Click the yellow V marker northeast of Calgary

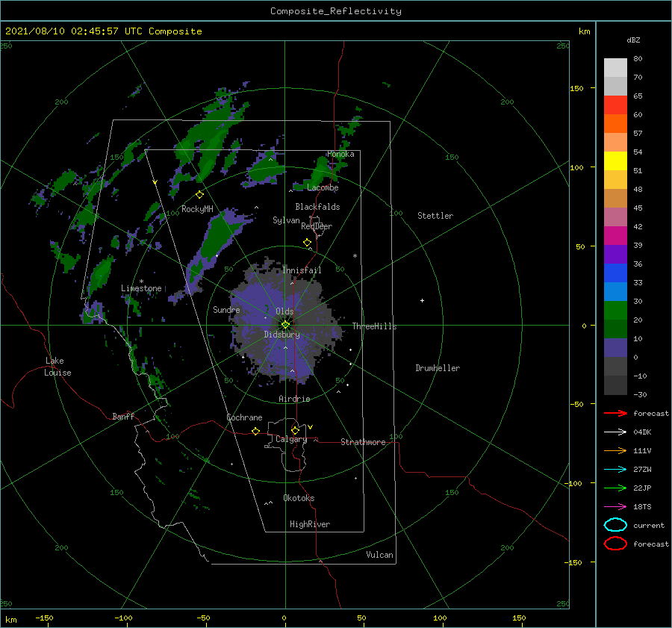coord(311,427)
